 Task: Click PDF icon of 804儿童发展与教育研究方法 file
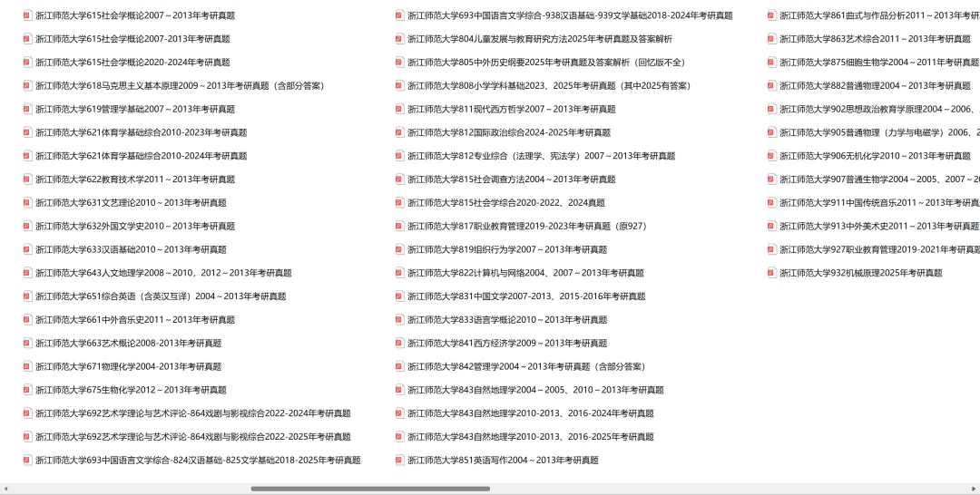tap(400, 39)
